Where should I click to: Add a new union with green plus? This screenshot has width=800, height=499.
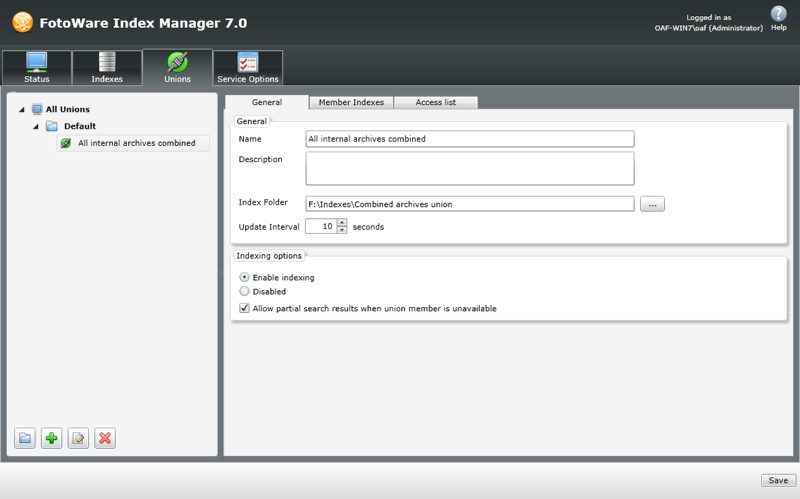pos(52,438)
